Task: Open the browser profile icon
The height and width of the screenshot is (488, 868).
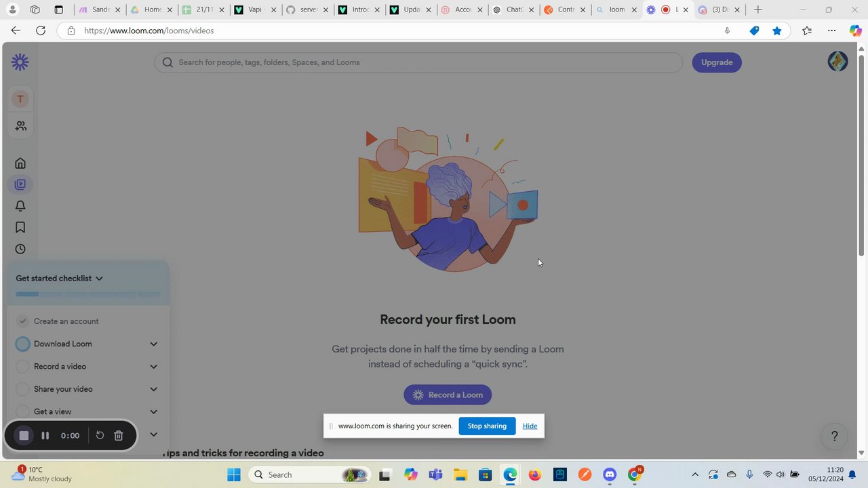Action: click(x=12, y=9)
